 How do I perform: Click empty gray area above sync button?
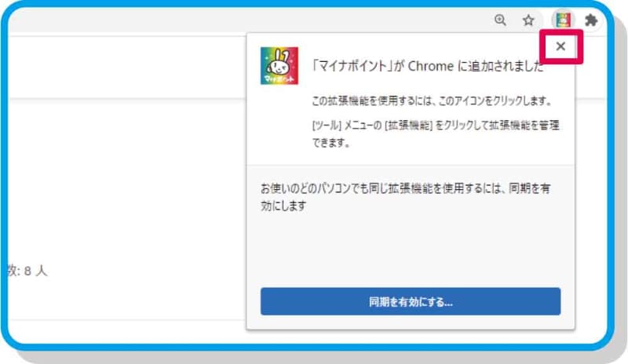(x=410, y=251)
